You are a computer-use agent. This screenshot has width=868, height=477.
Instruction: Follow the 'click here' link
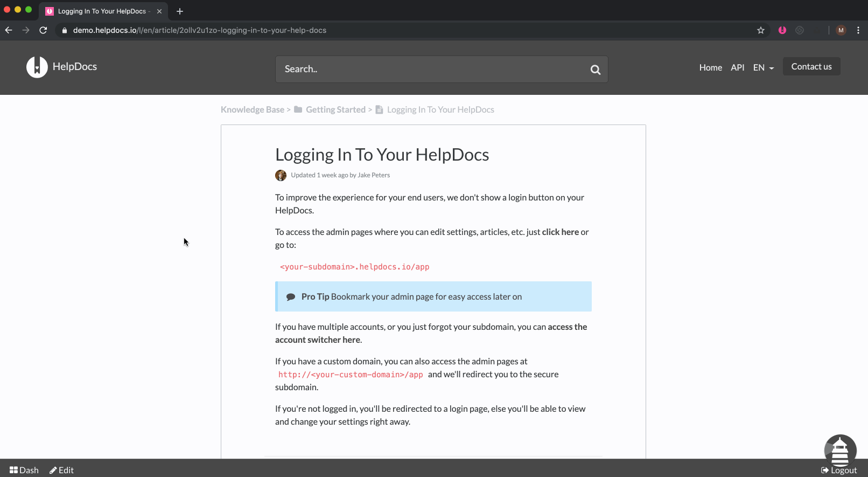tap(561, 232)
